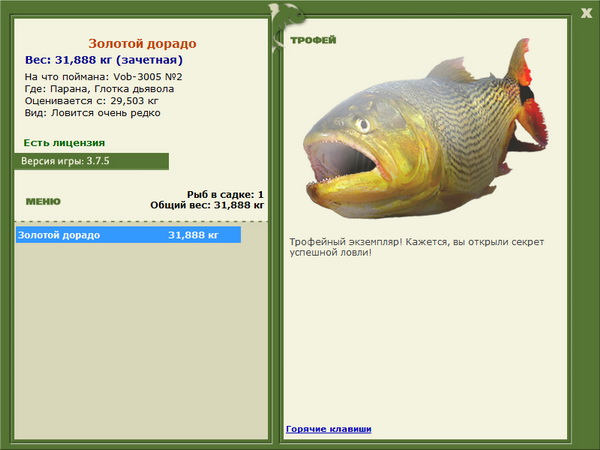Click the Оценивается с: 29,503 кг line
This screenshot has width=600, height=450.
click(x=91, y=101)
